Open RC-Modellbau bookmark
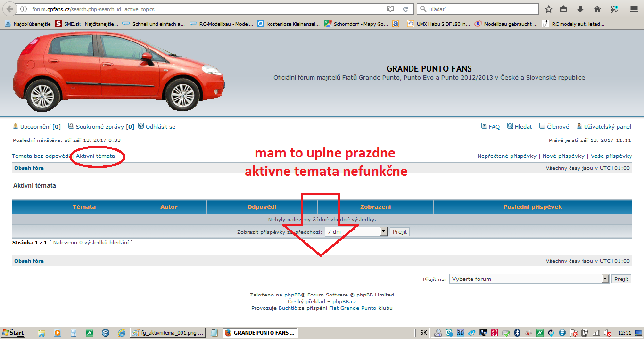 pyautogui.click(x=221, y=24)
